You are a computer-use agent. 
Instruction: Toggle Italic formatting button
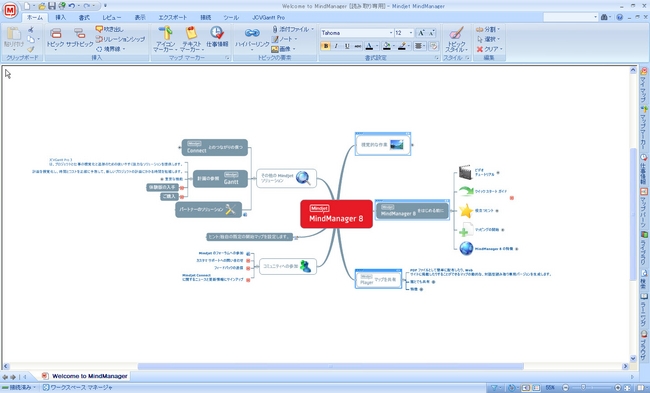[336, 46]
